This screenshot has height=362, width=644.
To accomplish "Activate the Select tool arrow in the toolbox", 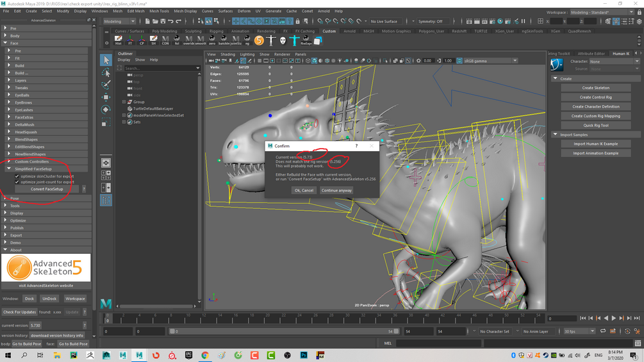I will pyautogui.click(x=106, y=60).
